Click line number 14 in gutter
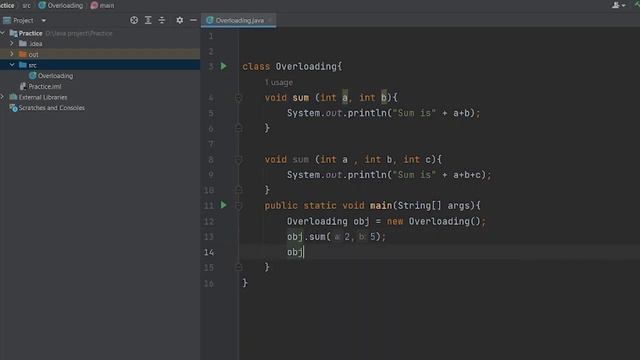Image resolution: width=640 pixels, height=360 pixels. tap(209, 252)
